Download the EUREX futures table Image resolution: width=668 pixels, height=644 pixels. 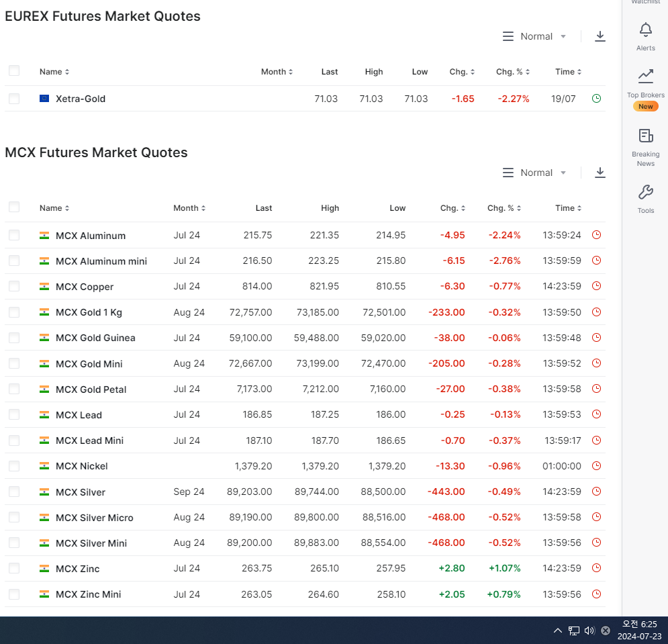[x=600, y=36]
